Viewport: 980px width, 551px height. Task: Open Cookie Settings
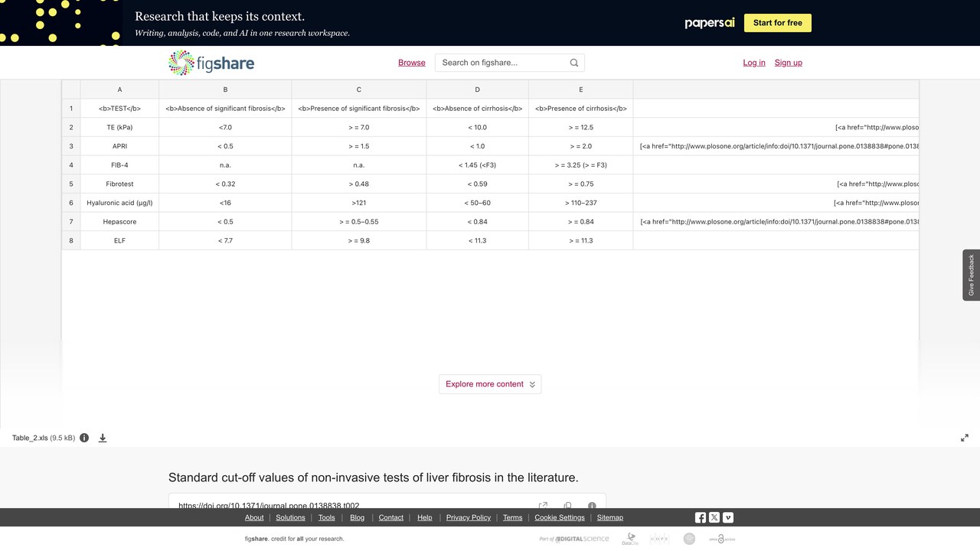560,517
